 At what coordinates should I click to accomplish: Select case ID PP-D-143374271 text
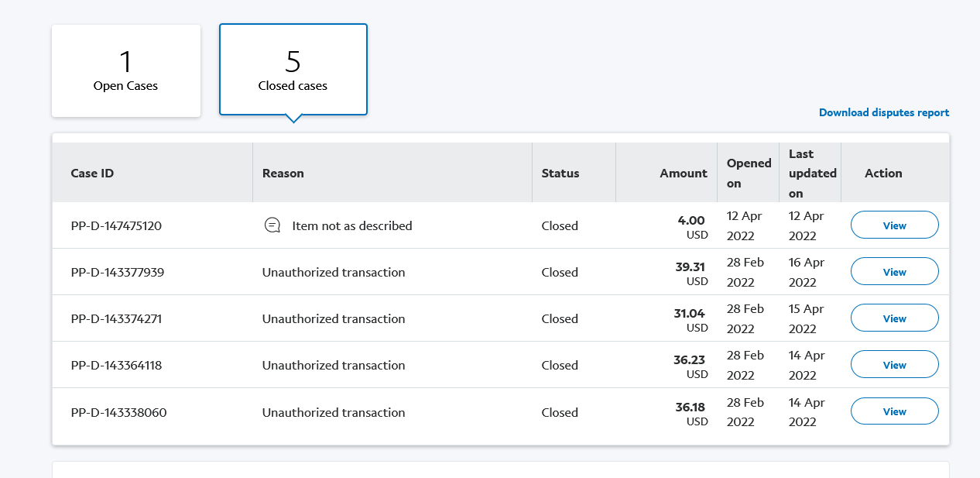[x=116, y=319]
